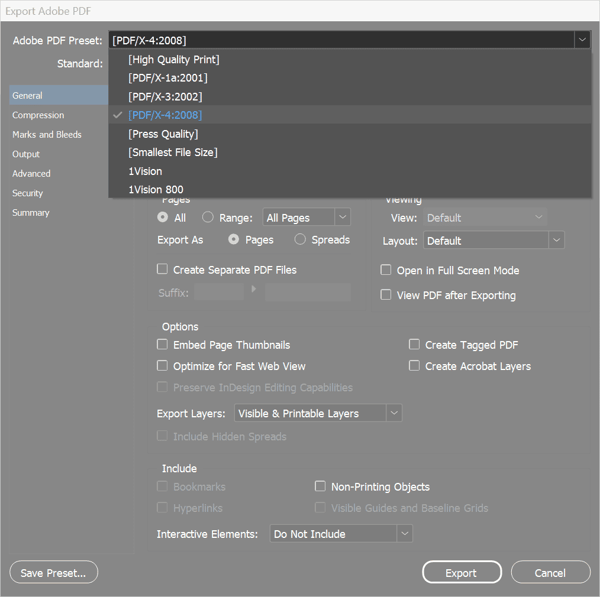Open the Layout dropdown set to Default

click(x=494, y=240)
